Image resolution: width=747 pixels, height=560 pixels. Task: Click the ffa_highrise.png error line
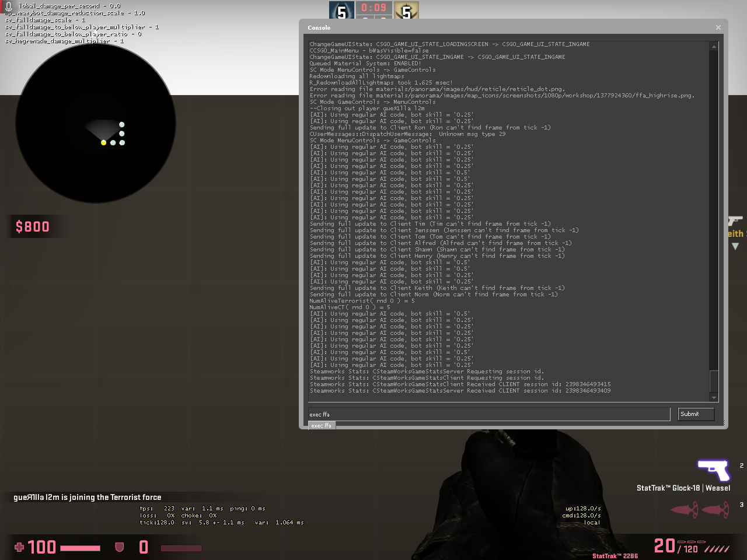502,96
